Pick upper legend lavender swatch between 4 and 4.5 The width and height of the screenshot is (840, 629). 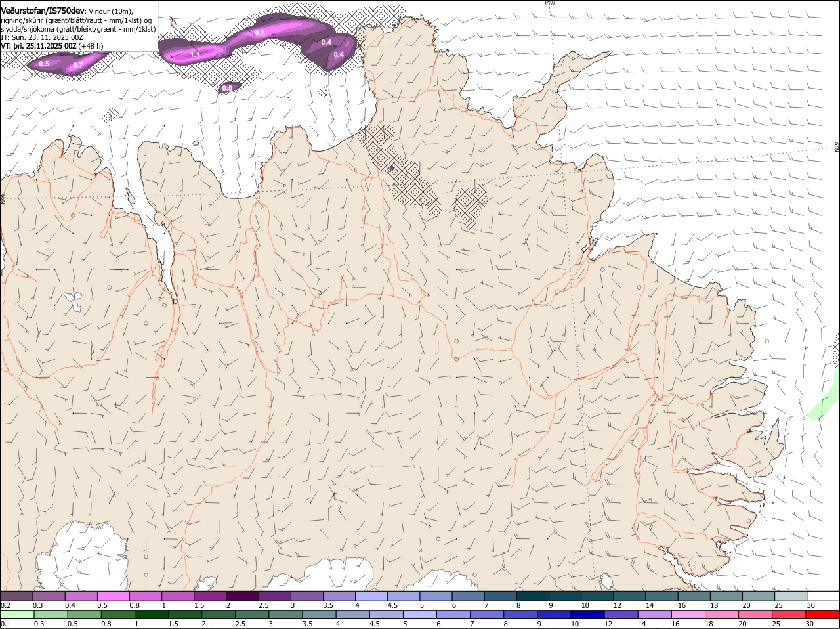pyautogui.click(x=371, y=596)
